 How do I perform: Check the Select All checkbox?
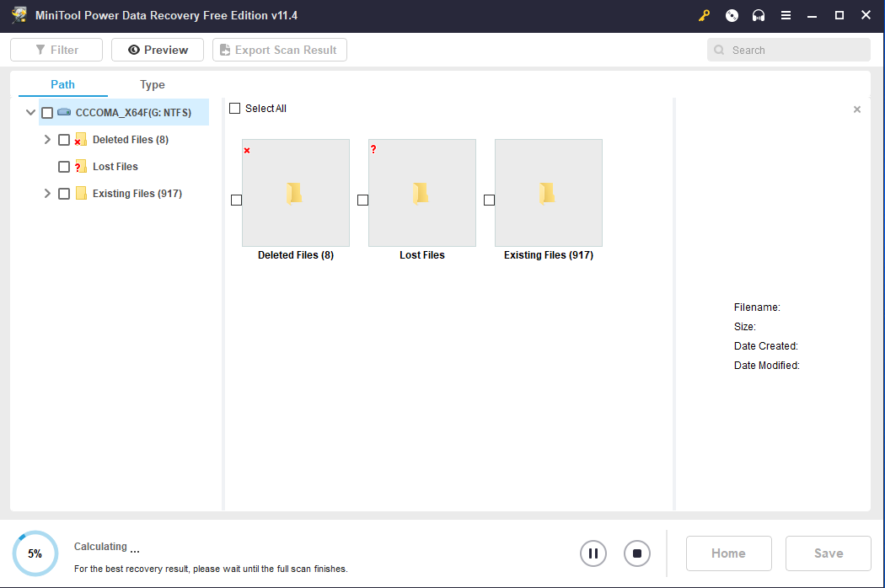pyautogui.click(x=235, y=109)
